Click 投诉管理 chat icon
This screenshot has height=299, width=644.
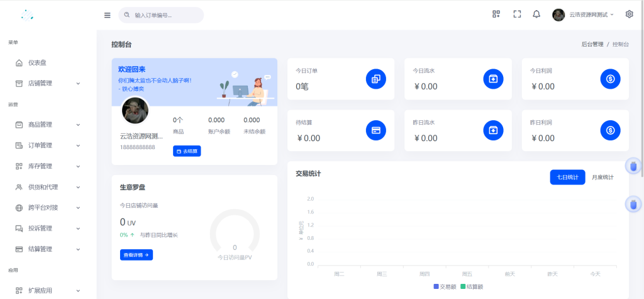pos(19,228)
